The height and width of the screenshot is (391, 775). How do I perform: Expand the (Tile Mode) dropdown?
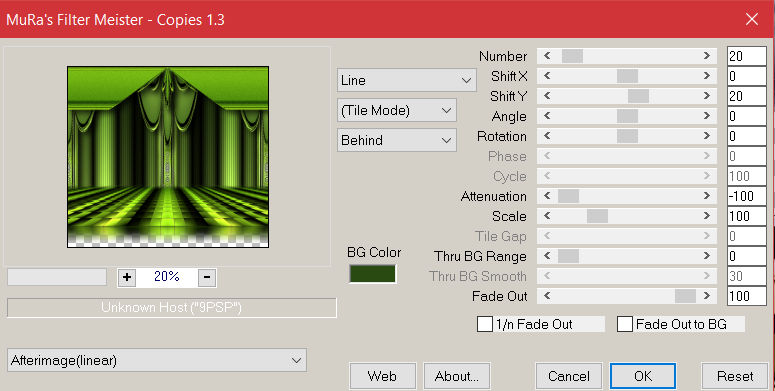click(x=397, y=110)
